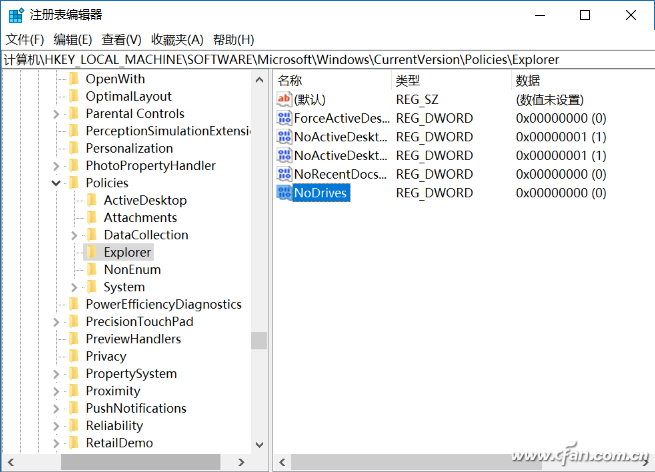Select the (默认) value name
This screenshot has height=472, width=655.
[310, 100]
